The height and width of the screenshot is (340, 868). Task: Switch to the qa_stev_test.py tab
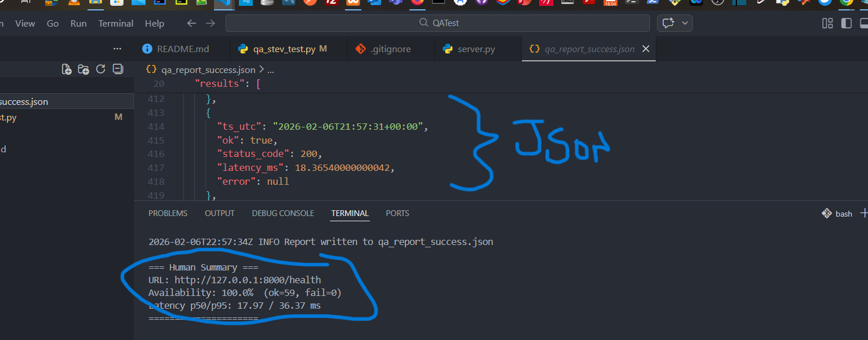(x=284, y=49)
